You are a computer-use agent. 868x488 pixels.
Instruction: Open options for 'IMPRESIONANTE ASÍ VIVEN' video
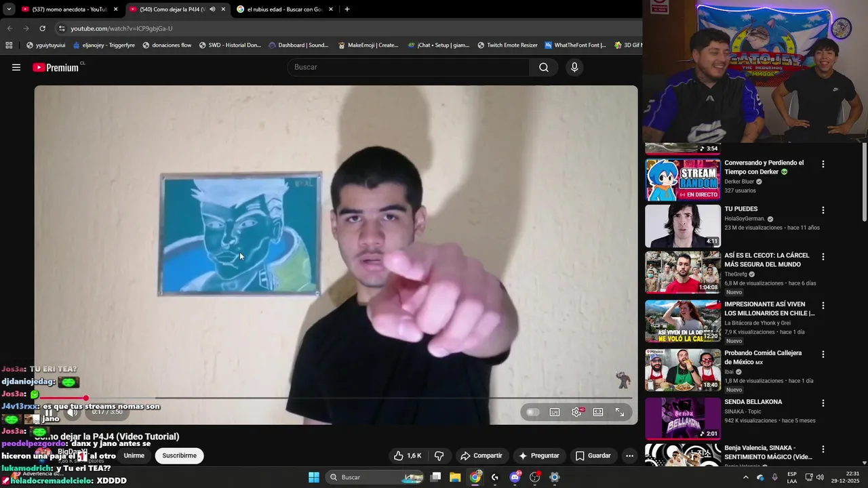tap(823, 306)
